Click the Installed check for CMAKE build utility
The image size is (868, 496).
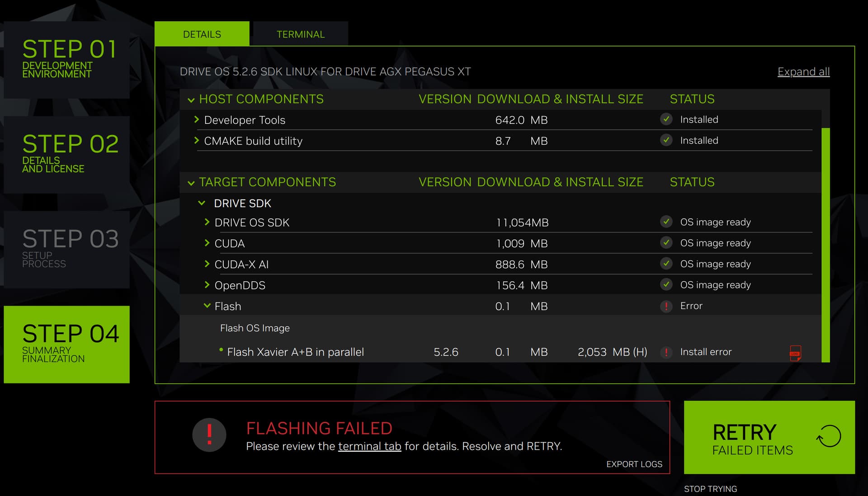[x=666, y=140]
